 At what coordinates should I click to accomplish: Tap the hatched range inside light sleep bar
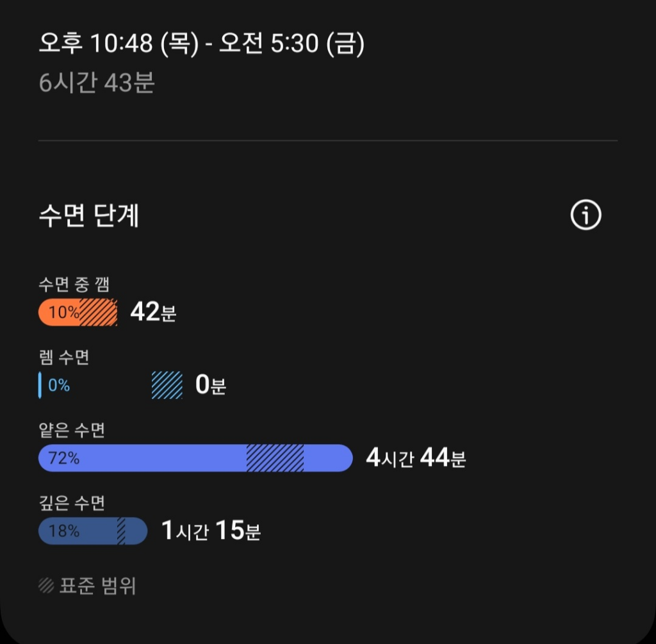click(x=275, y=458)
